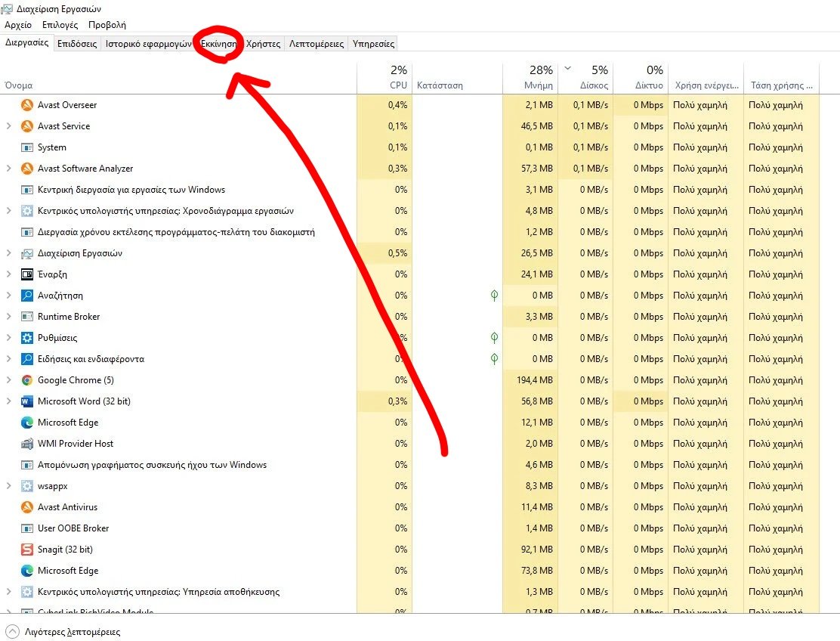Click the suspended leaf icon on Αναζήτηση row
This screenshot has width=840, height=641.
[x=495, y=296]
